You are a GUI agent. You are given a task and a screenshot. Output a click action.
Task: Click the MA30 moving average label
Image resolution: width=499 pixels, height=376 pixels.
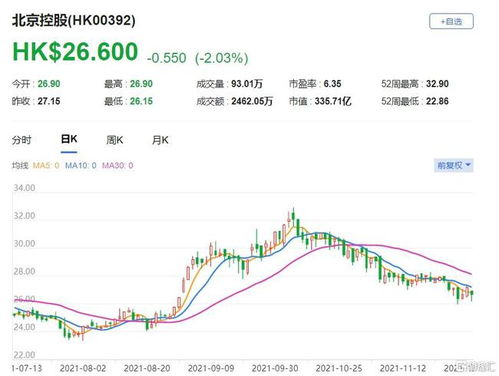pos(117,165)
